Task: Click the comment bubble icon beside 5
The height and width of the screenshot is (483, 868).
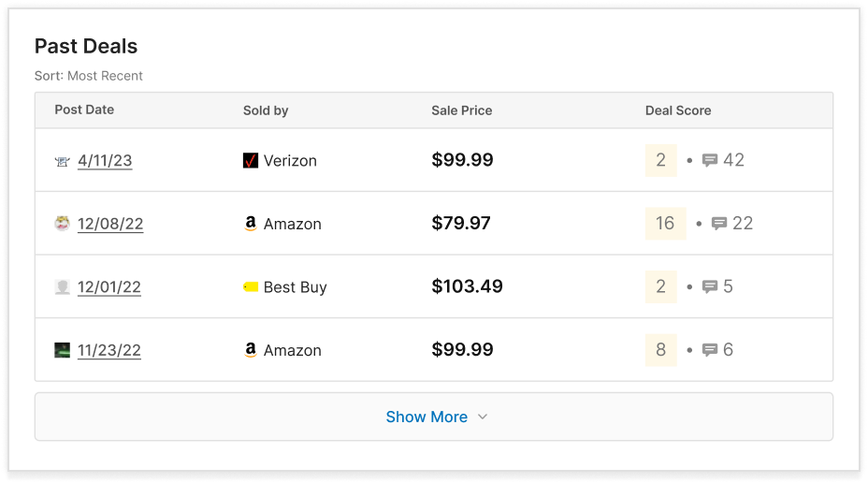Action: 710,286
